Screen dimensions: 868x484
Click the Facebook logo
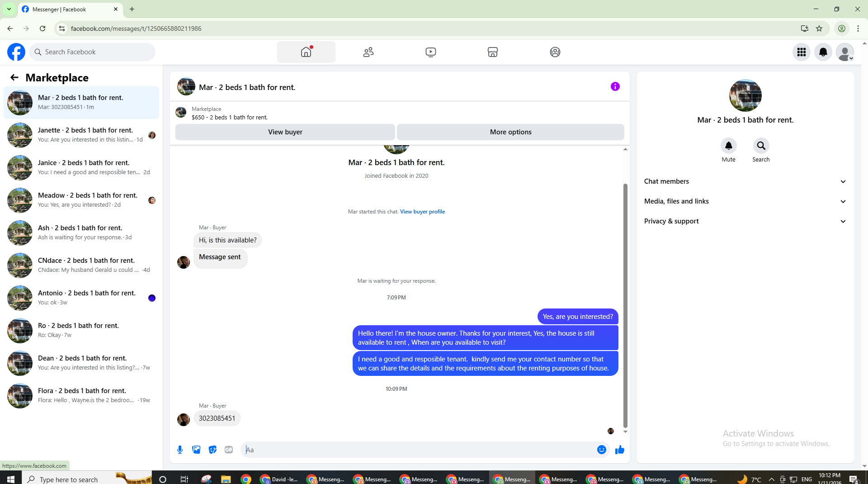[16, 52]
